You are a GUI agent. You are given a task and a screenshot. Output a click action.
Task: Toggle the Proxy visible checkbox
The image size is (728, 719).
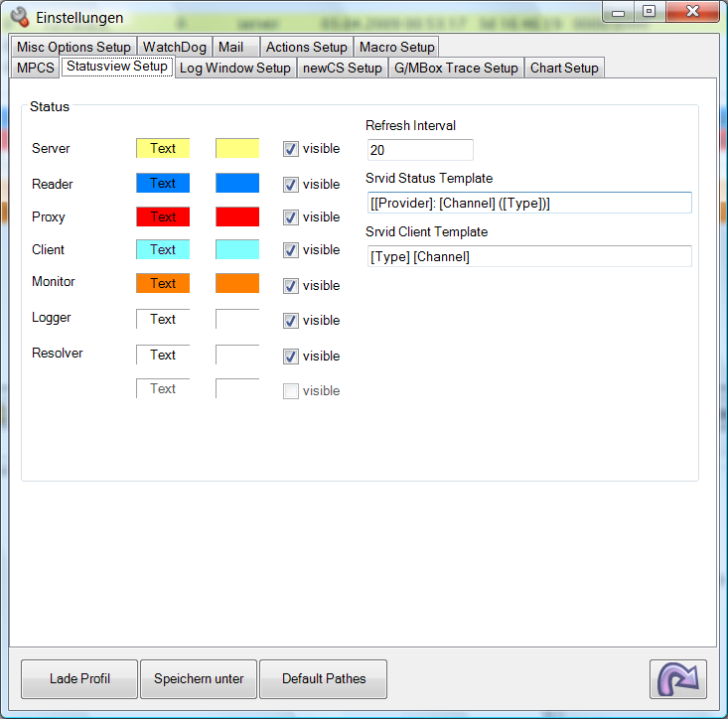coord(290,217)
